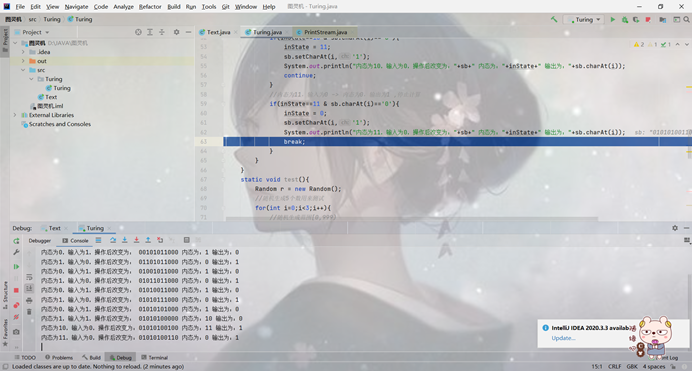Toggle scroll to end of console

29,289
